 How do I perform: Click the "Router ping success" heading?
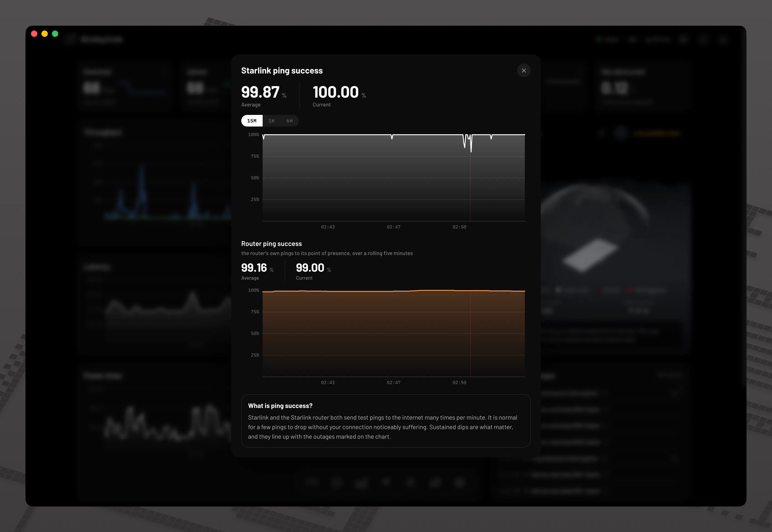point(271,244)
